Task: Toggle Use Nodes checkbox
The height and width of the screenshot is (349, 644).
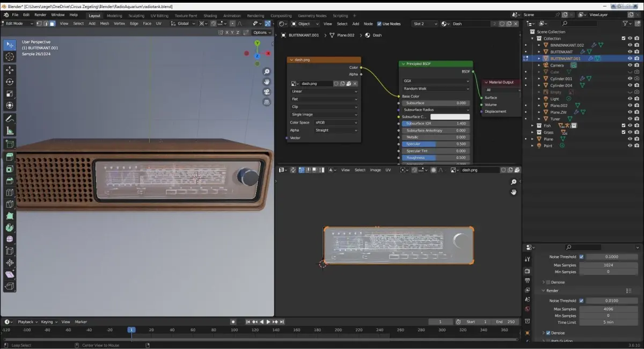Action: pyautogui.click(x=379, y=24)
